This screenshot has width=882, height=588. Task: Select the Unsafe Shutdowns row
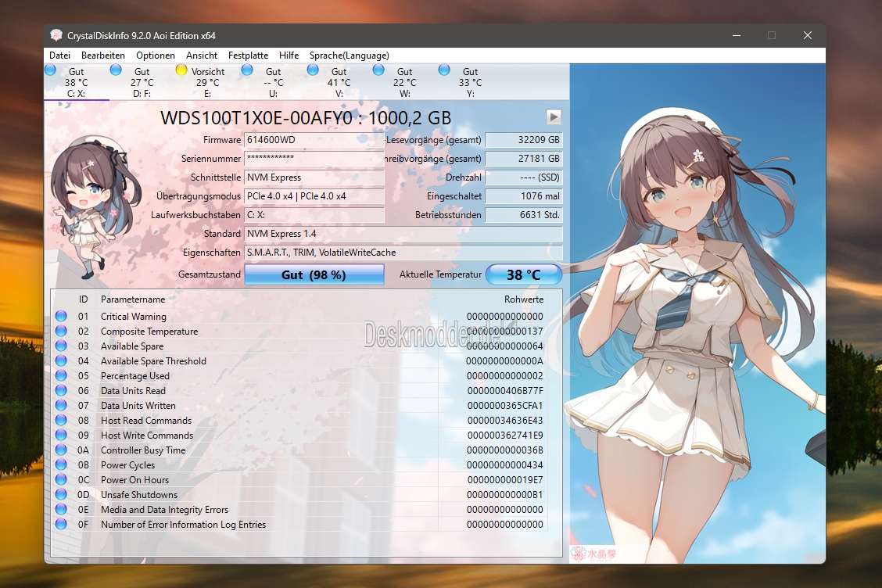click(301, 495)
